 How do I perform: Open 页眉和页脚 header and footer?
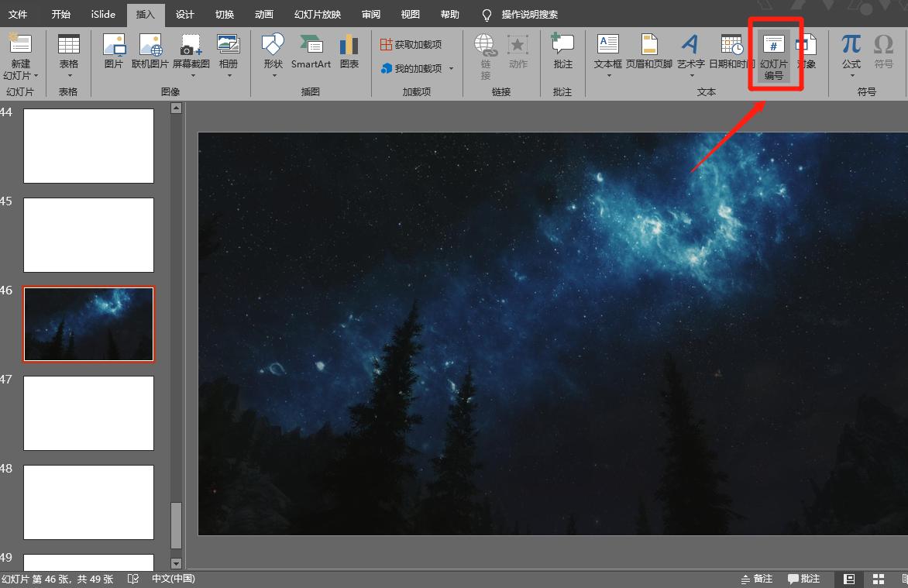[649, 51]
